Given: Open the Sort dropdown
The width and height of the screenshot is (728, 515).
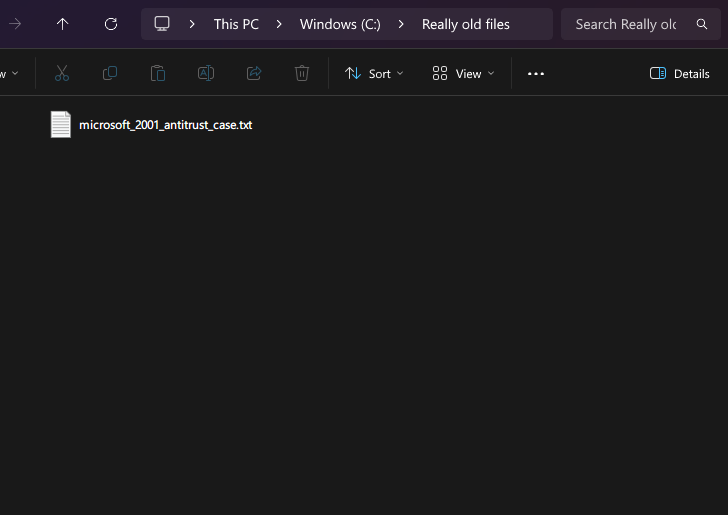Looking at the screenshot, I should pos(374,73).
